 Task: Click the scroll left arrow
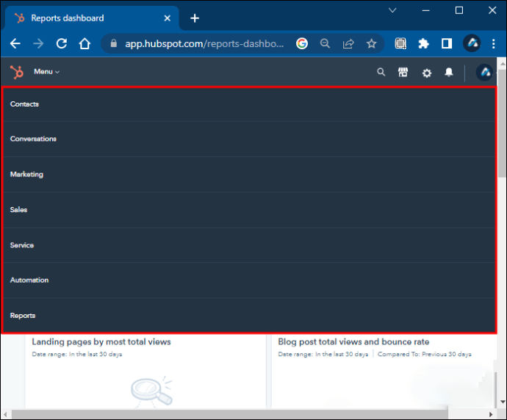(x=5, y=414)
